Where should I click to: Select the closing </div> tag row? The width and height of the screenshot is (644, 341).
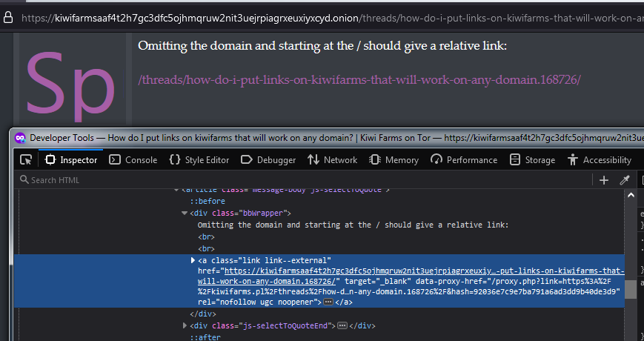[x=203, y=314]
